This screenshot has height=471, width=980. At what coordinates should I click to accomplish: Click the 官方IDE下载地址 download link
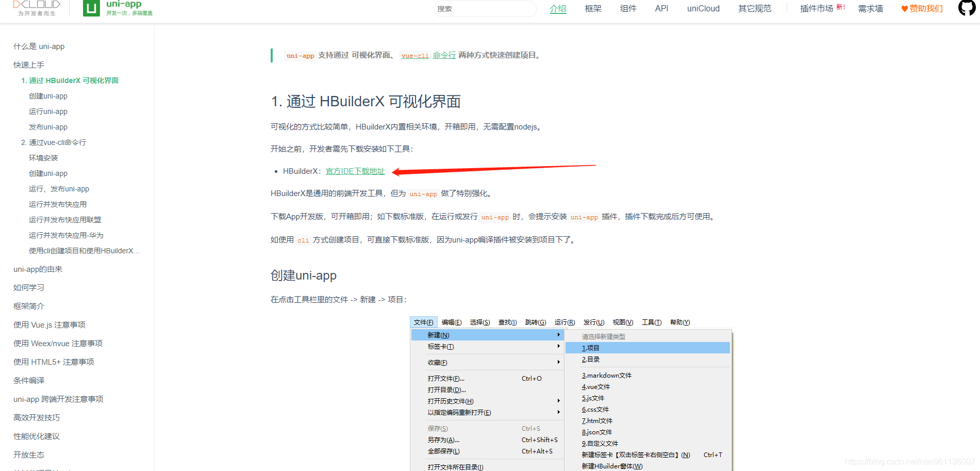tap(355, 171)
